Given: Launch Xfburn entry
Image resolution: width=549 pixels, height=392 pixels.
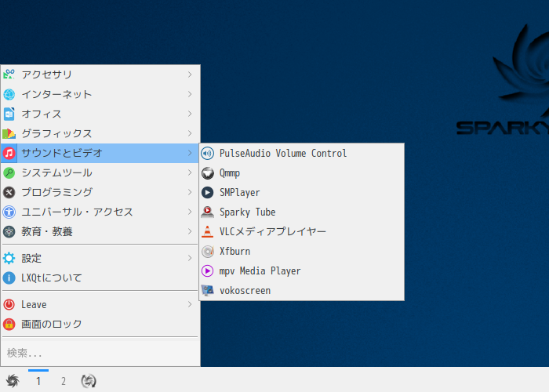Looking at the screenshot, I should click(x=301, y=252).
